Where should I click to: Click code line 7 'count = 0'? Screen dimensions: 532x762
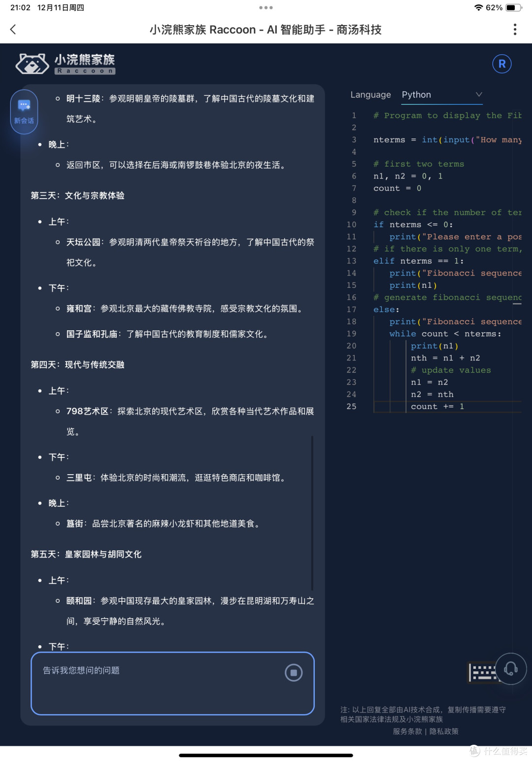(x=397, y=188)
